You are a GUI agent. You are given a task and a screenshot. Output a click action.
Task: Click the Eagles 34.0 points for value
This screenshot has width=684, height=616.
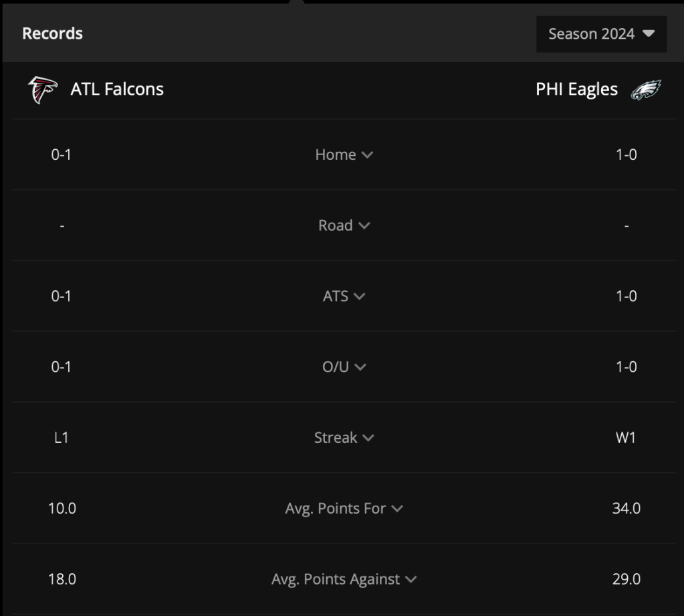pos(626,508)
